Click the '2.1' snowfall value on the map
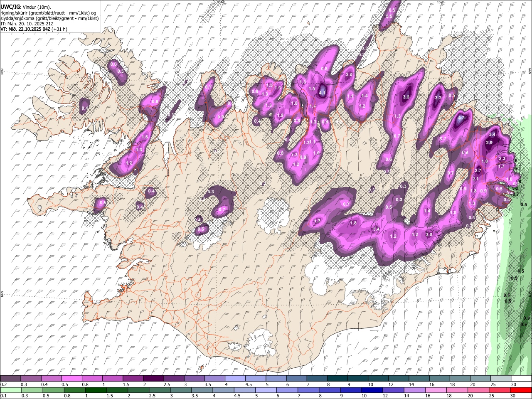 coord(475,179)
